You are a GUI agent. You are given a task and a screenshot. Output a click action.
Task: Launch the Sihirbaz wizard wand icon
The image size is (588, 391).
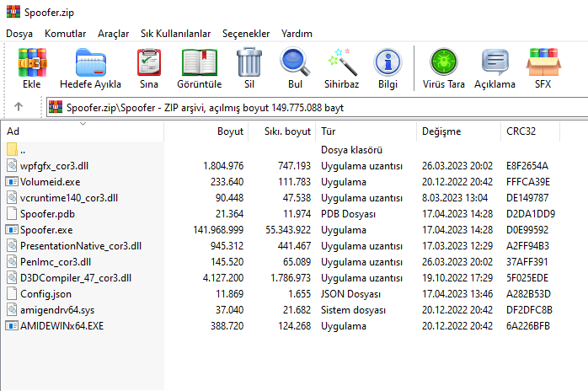[342, 62]
